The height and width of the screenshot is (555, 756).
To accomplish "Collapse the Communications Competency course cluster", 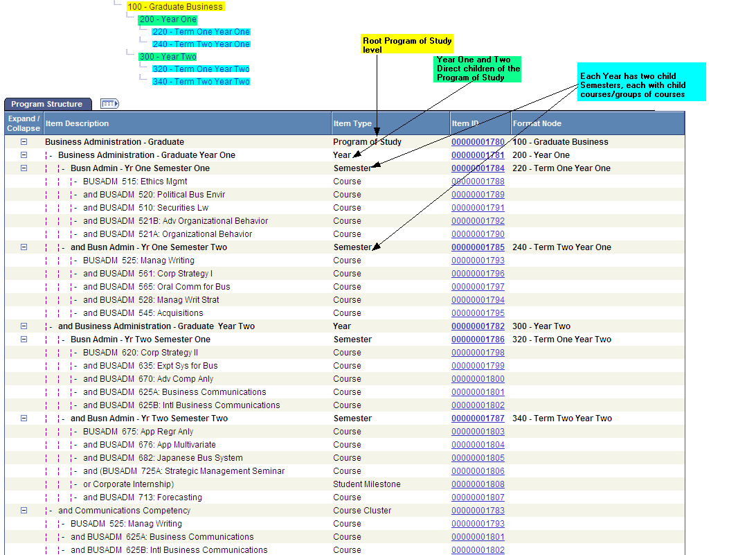I will click(x=23, y=510).
